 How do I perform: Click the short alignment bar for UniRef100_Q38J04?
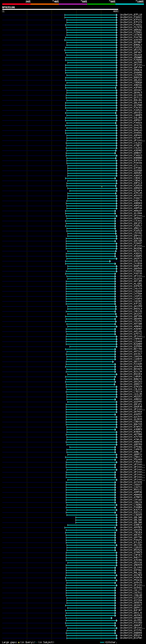(x=88, y=261)
